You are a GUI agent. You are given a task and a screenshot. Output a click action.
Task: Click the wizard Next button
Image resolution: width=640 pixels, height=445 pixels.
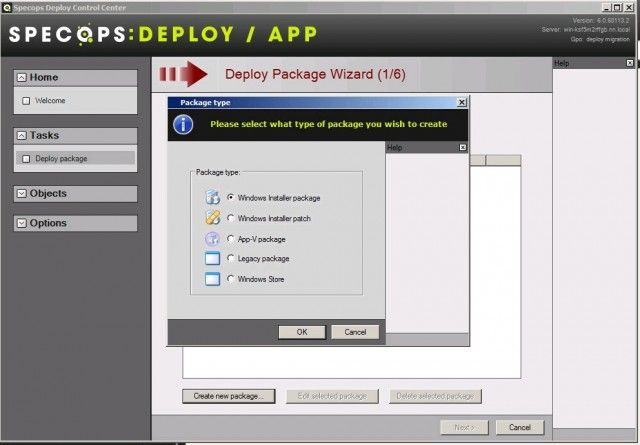click(464, 427)
